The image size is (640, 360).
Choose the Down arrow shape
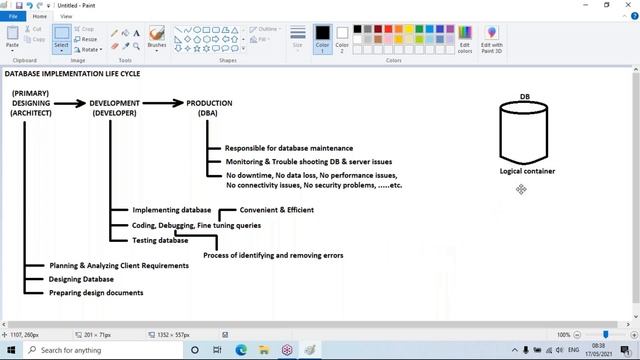178,49
